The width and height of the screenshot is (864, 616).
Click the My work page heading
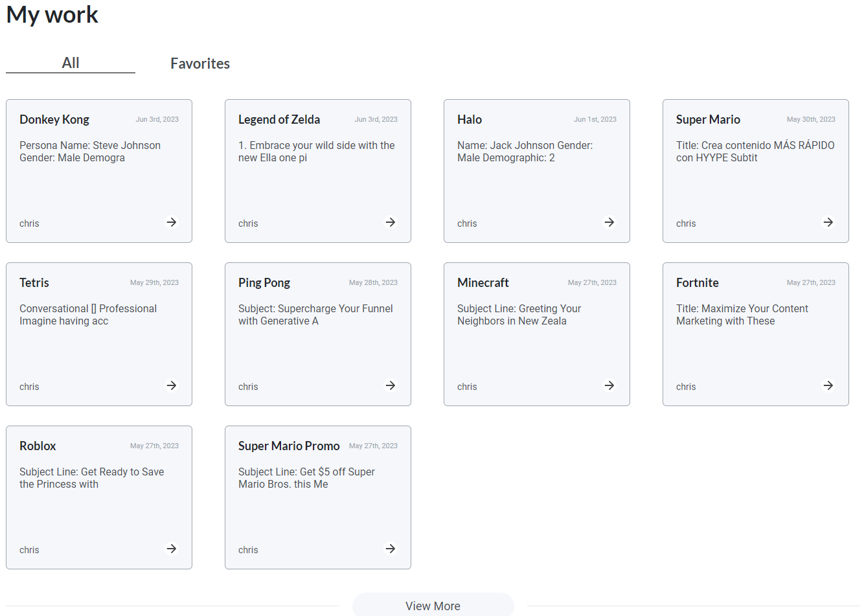tap(52, 14)
